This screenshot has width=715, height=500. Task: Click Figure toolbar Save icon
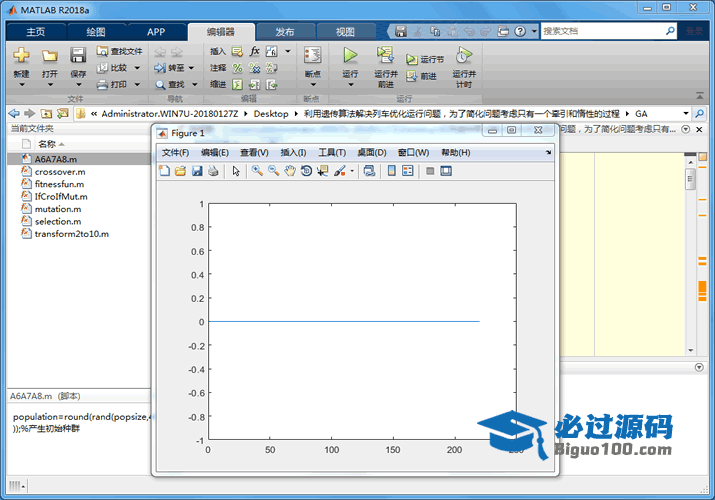197,171
